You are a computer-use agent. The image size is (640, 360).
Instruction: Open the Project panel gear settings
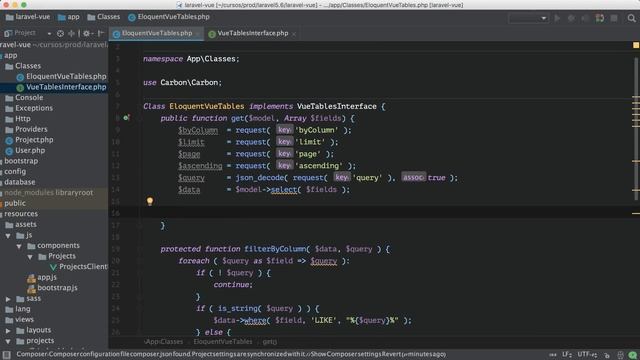point(87,33)
